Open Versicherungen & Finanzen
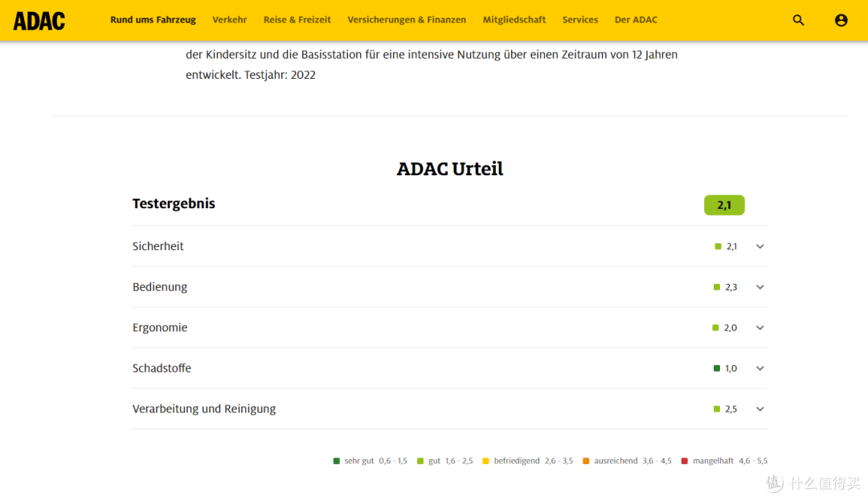This screenshot has width=868, height=501. point(407,19)
